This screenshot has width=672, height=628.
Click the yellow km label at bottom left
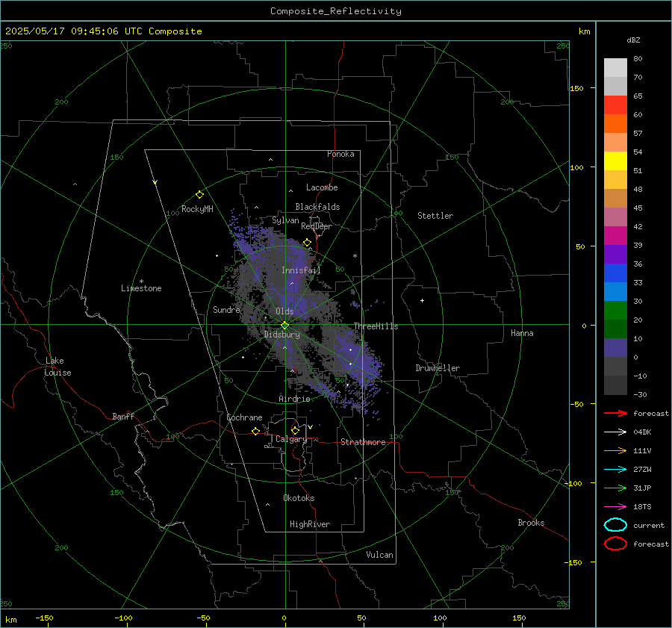click(x=10, y=620)
